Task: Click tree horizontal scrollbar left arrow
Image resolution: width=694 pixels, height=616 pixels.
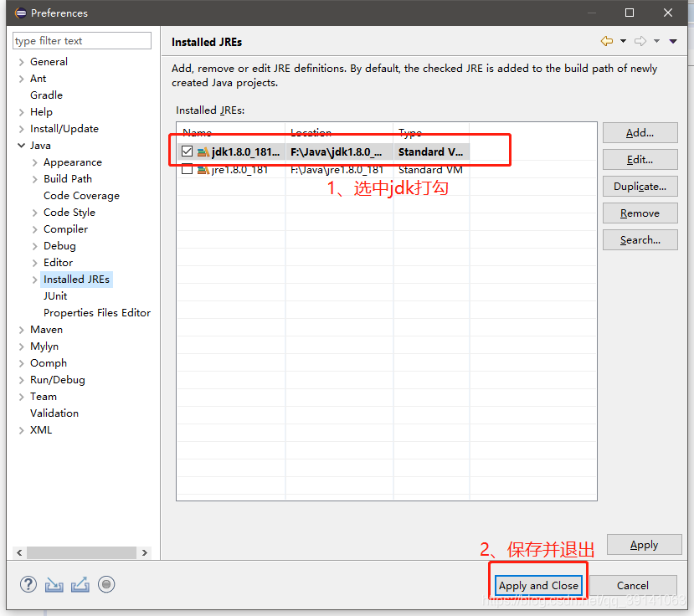Action: pyautogui.click(x=19, y=552)
